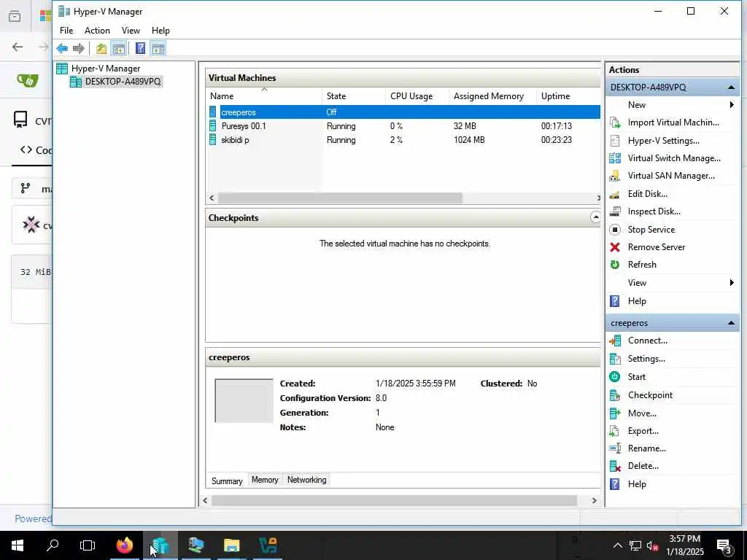747x560 pixels.
Task: Click the Edit Disk icon
Action: point(615,194)
